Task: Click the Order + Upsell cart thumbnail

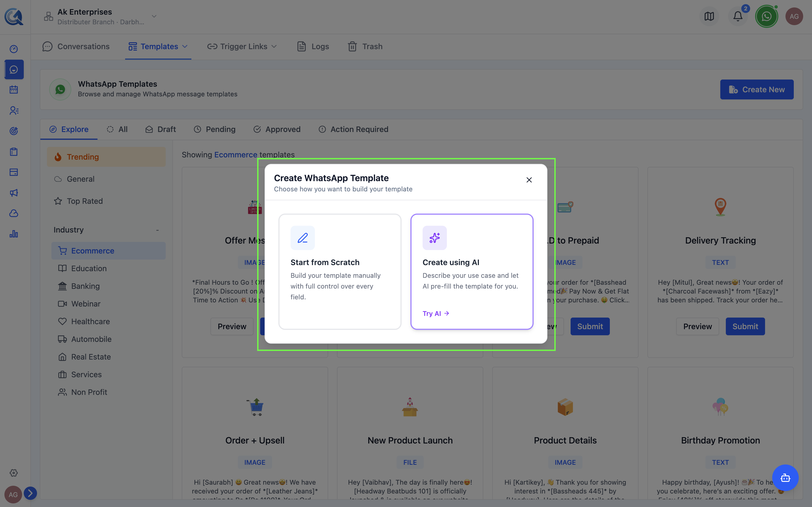Action: [x=255, y=407]
